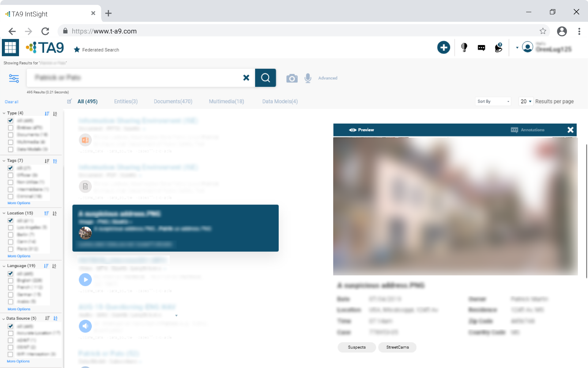The height and width of the screenshot is (368, 588).
Task: Switch to Multimedia(18) tab
Action: tap(226, 102)
